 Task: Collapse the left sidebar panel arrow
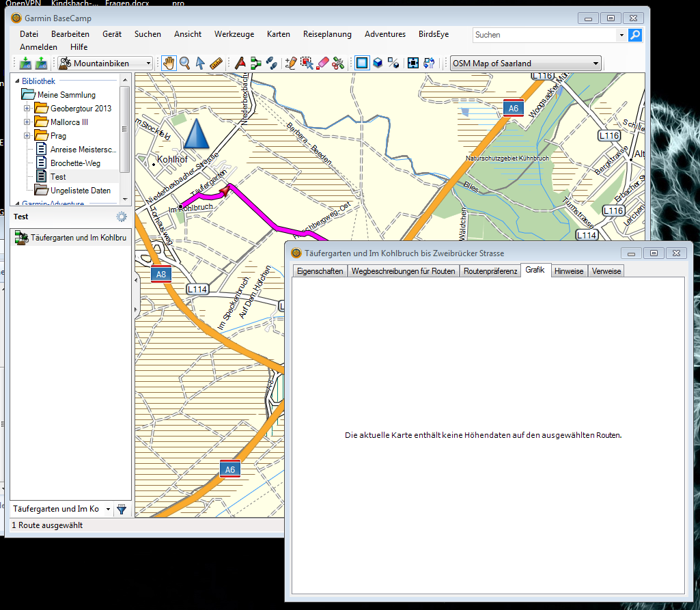click(x=136, y=281)
